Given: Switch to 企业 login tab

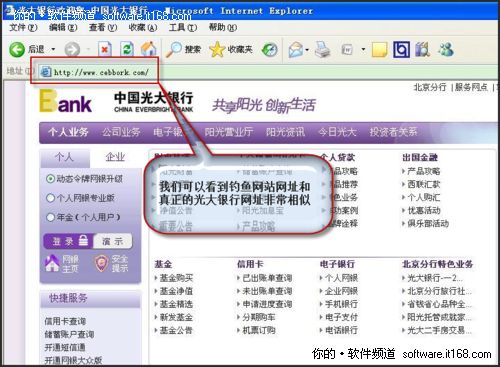Looking at the screenshot, I should point(115,157).
